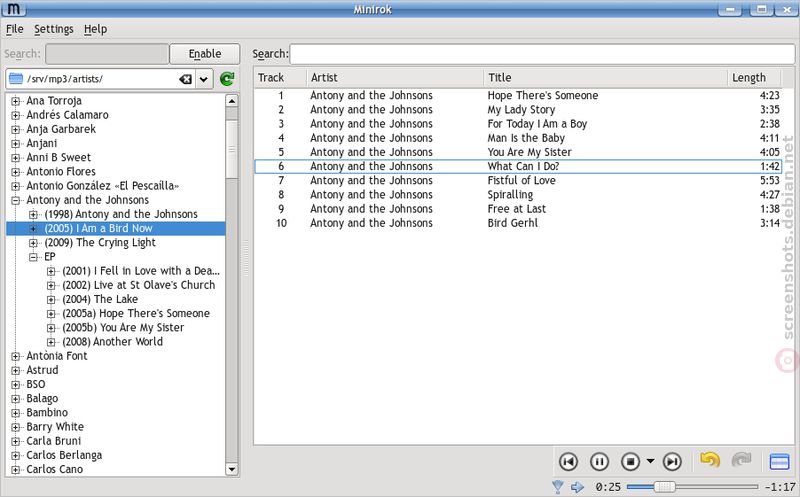Select Anni B Sweet in the tree
800x497 pixels.
point(59,158)
